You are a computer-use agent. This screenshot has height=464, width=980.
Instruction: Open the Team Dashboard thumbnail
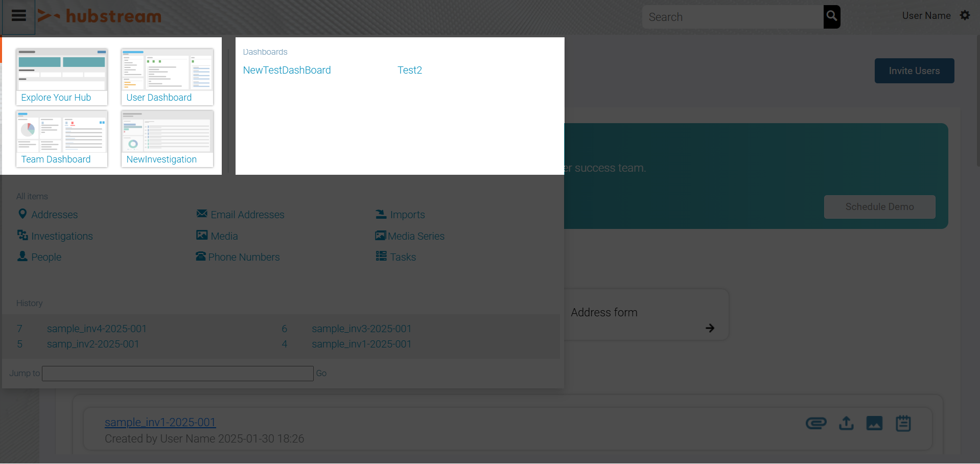point(61,138)
